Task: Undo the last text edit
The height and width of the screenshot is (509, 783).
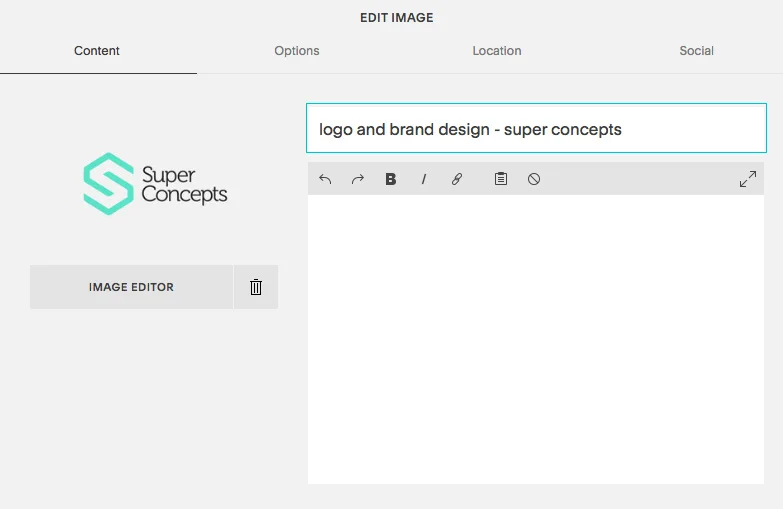Action: [325, 179]
